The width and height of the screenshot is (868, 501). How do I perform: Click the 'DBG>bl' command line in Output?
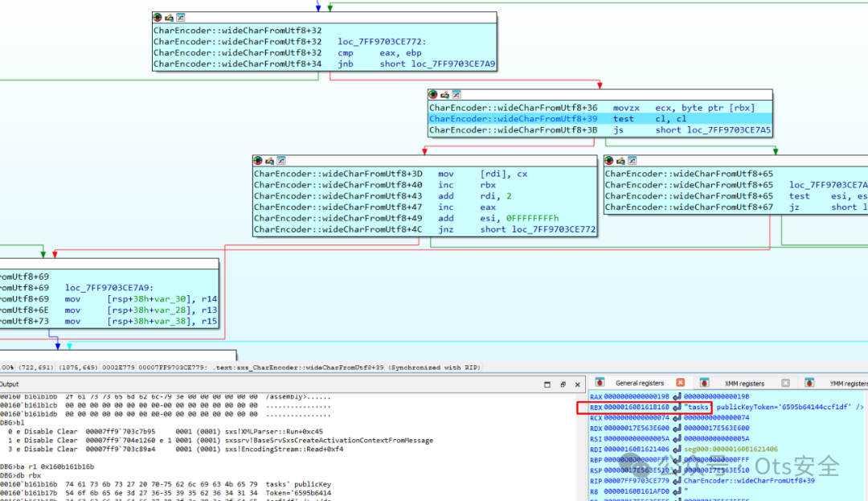(x=12, y=422)
